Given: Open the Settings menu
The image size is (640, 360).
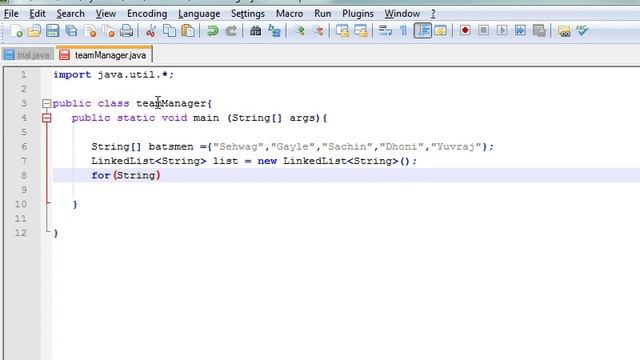Looking at the screenshot, I should (x=248, y=14).
